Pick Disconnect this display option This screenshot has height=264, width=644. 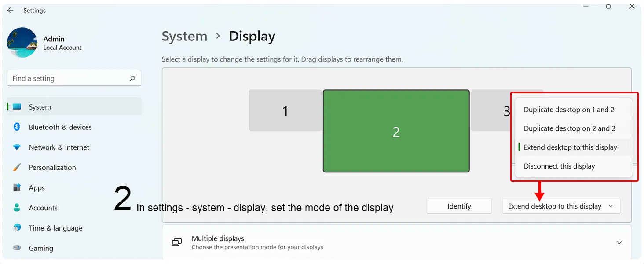pyautogui.click(x=559, y=166)
